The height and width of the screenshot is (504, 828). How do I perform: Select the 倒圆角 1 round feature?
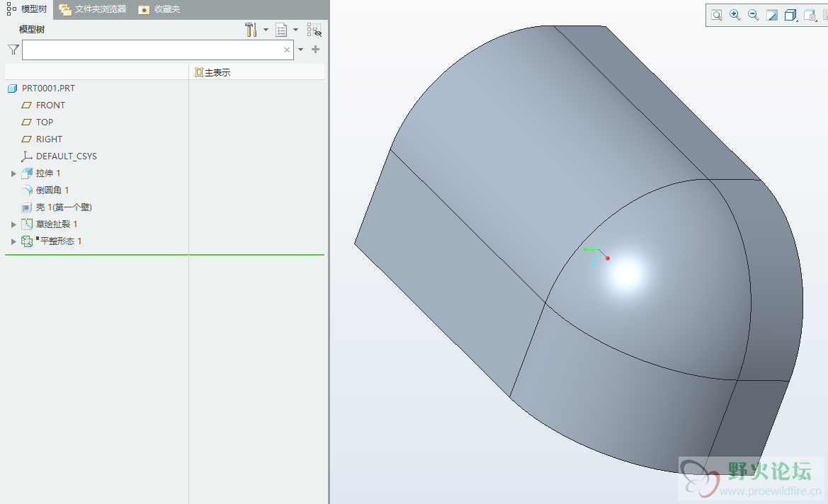tap(52, 190)
